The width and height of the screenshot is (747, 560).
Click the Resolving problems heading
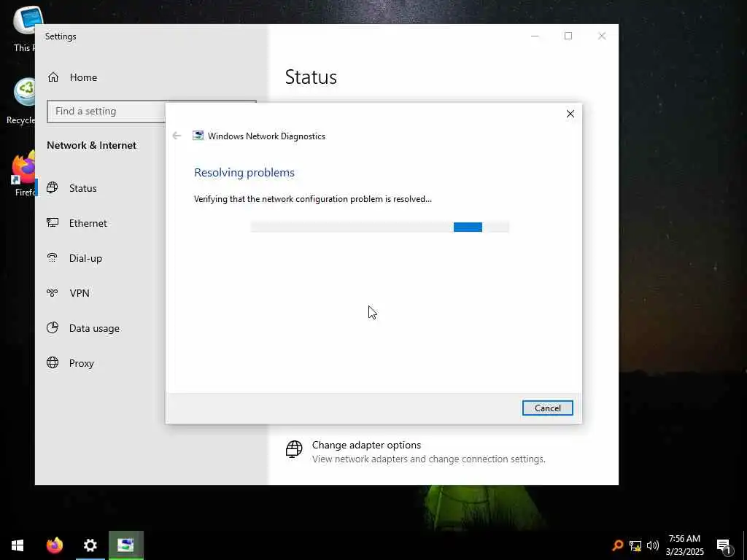click(244, 172)
